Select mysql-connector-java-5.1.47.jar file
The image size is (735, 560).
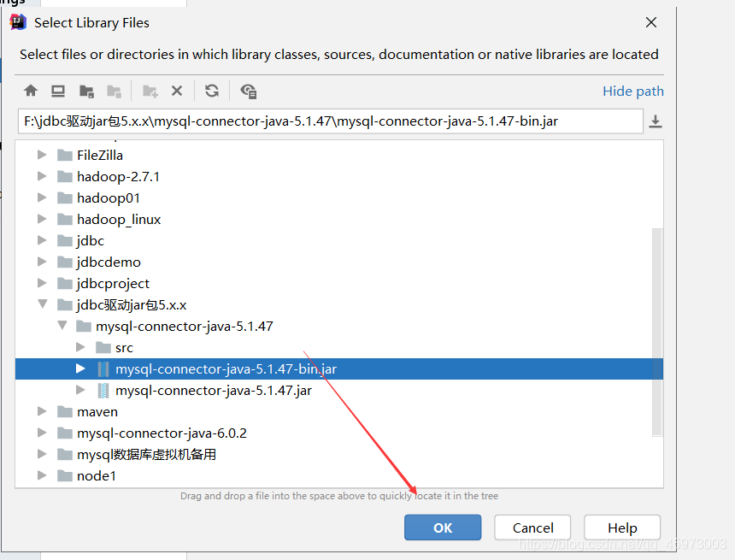[x=214, y=391]
